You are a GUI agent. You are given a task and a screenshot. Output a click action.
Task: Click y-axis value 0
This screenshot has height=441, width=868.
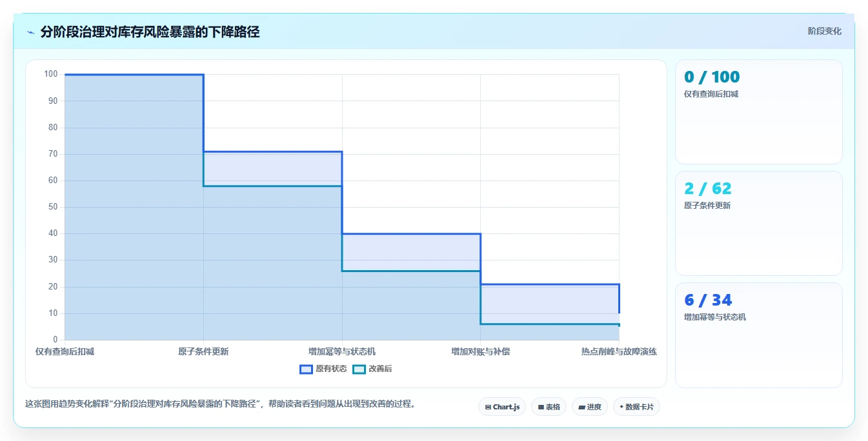pyautogui.click(x=56, y=340)
